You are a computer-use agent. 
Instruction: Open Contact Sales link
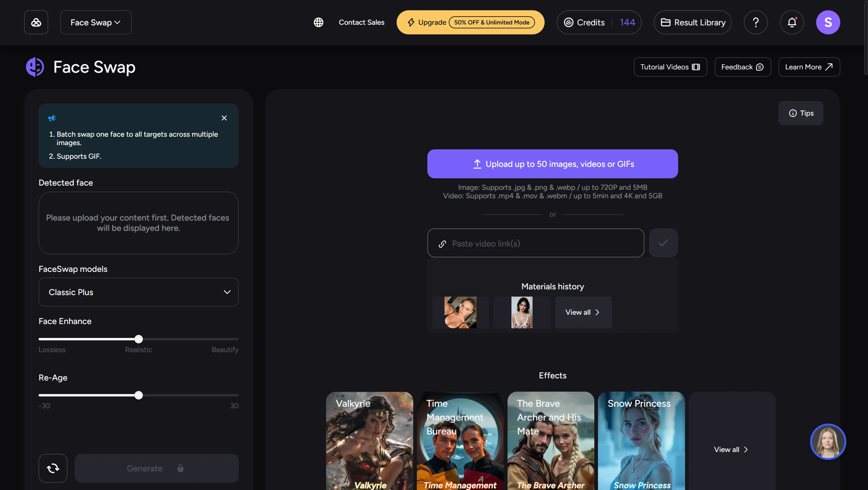coord(361,22)
